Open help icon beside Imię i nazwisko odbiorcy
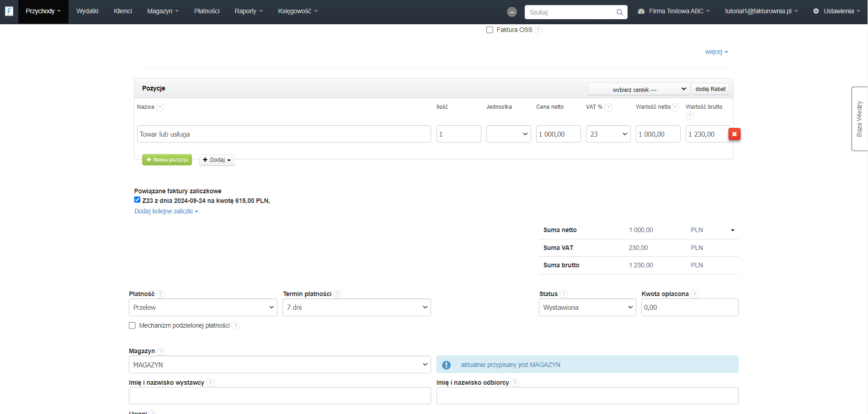868x414 pixels. [515, 383]
